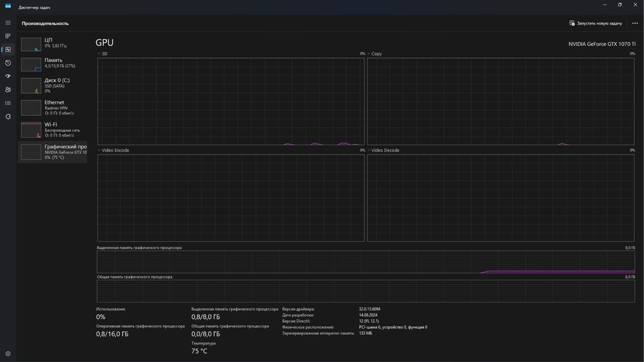
Task: Click the dedicated GPU memory graph
Action: [x=366, y=262]
